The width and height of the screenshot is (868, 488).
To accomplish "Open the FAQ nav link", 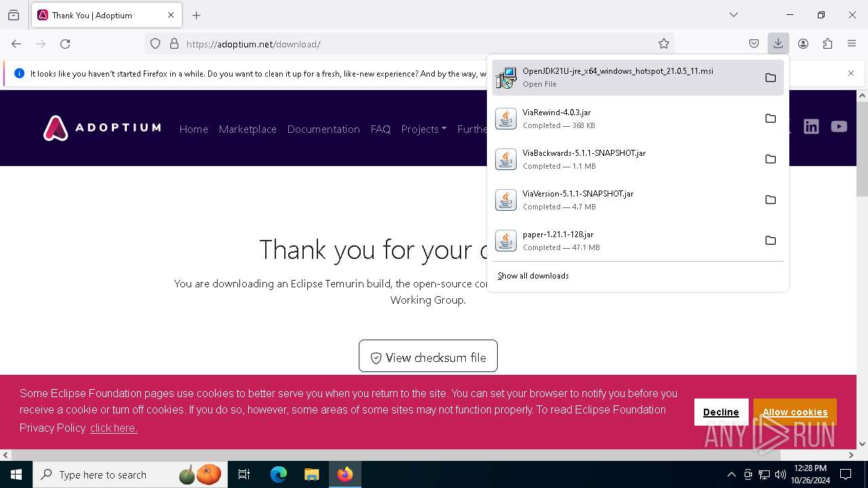I will (x=380, y=129).
